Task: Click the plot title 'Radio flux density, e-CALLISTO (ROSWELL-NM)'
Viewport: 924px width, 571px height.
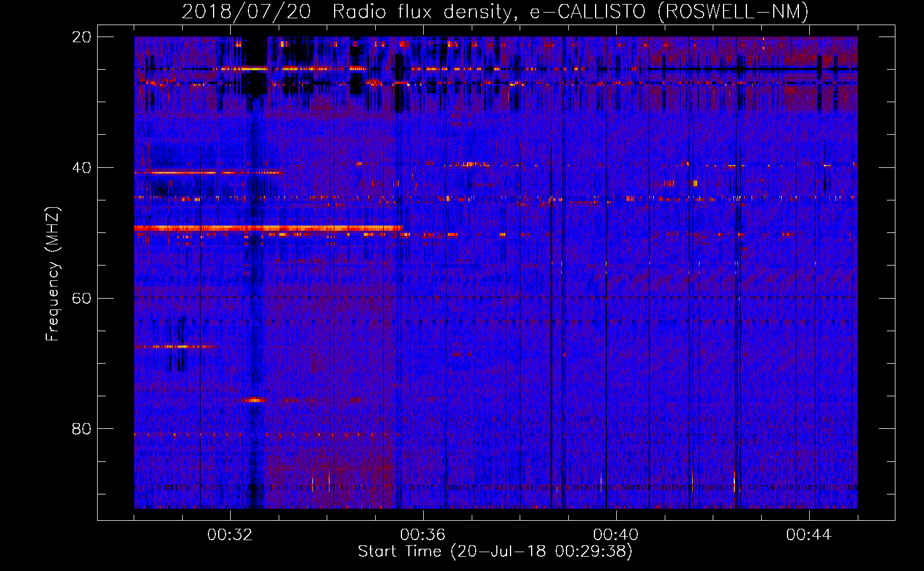Action: click(x=571, y=12)
